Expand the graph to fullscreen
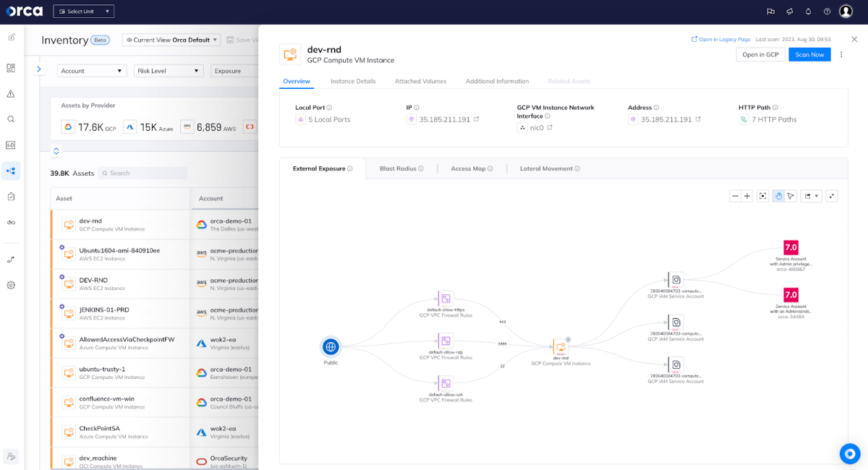The height and width of the screenshot is (470, 868). (832, 196)
